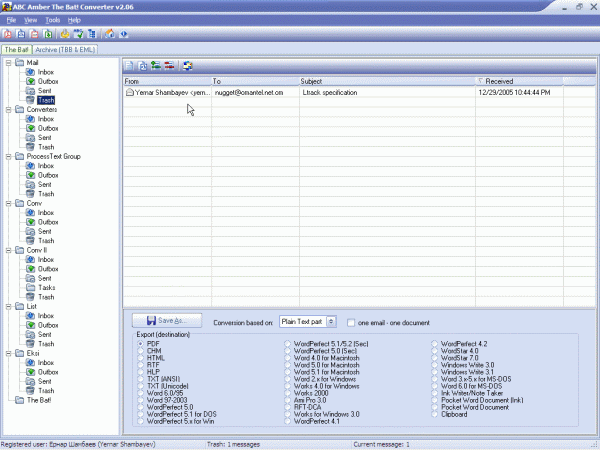Click the refresh icon in message toolbar
The width and height of the screenshot is (600, 450).
[188, 66]
